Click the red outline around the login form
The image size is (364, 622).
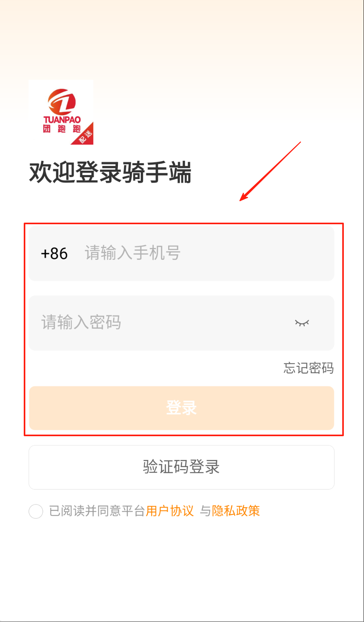click(x=184, y=223)
